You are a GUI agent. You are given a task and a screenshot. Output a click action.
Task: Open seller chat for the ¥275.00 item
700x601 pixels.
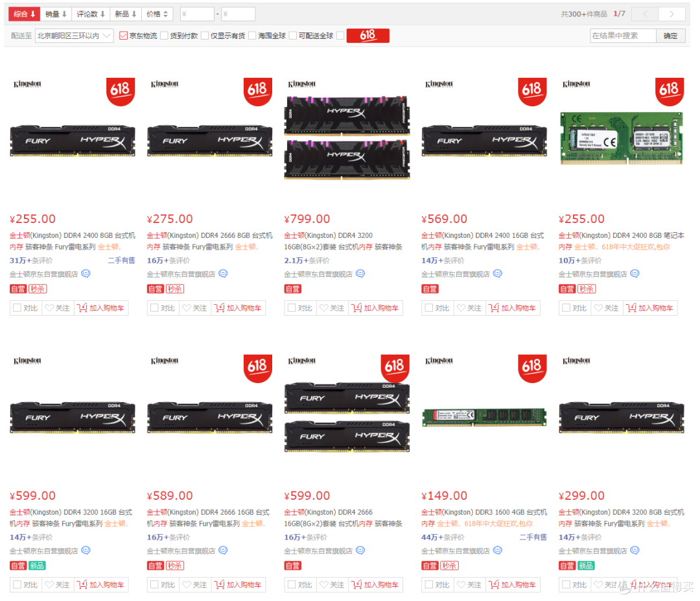click(x=223, y=274)
